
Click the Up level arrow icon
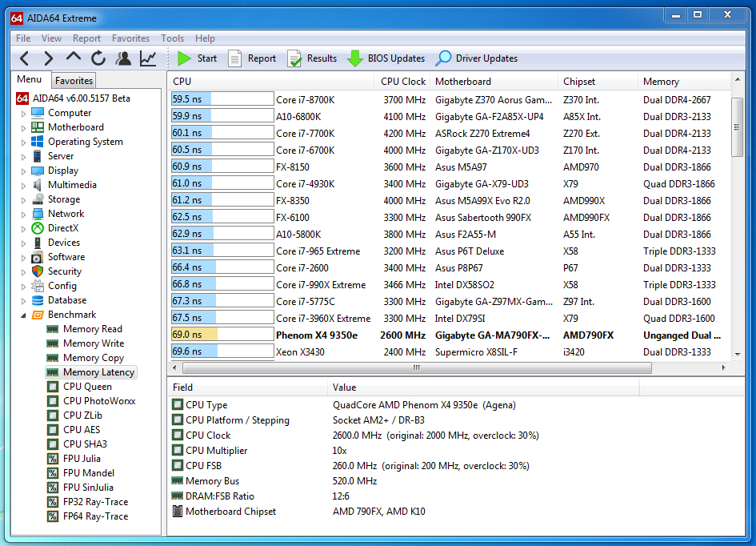tap(74, 58)
